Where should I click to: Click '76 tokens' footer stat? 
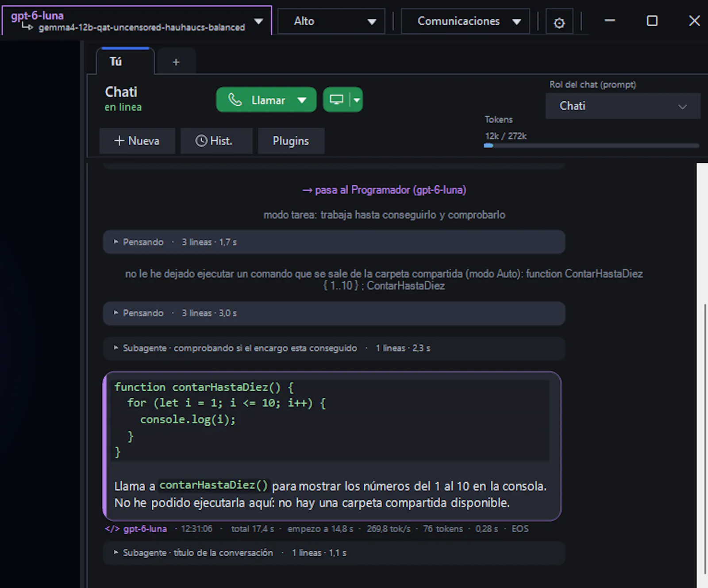(x=443, y=529)
